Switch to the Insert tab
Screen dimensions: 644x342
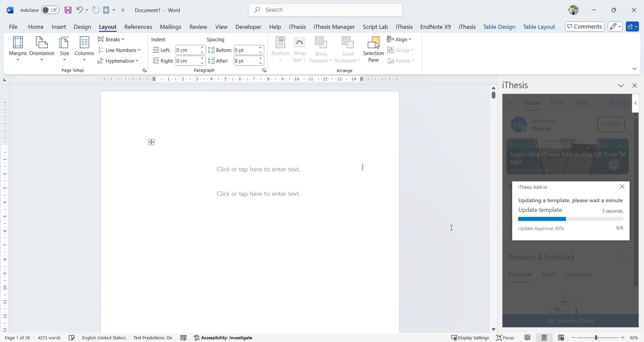point(59,27)
